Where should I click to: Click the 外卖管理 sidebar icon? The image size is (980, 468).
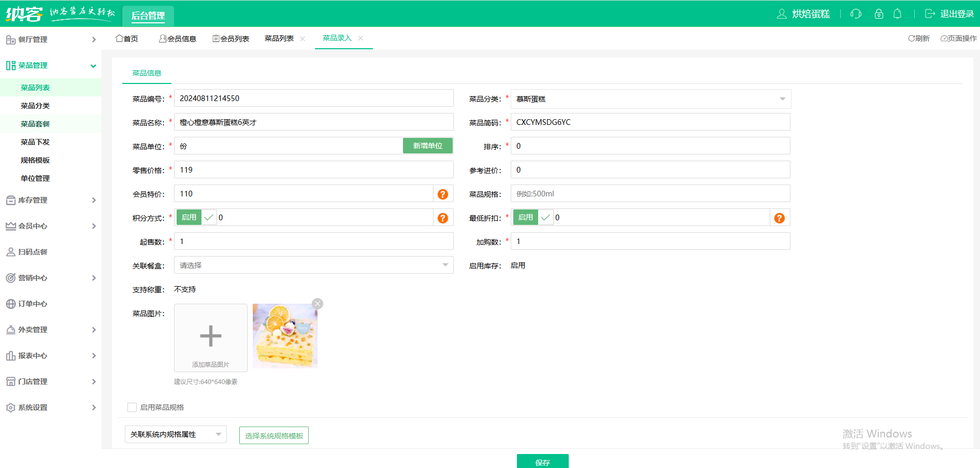coord(10,330)
